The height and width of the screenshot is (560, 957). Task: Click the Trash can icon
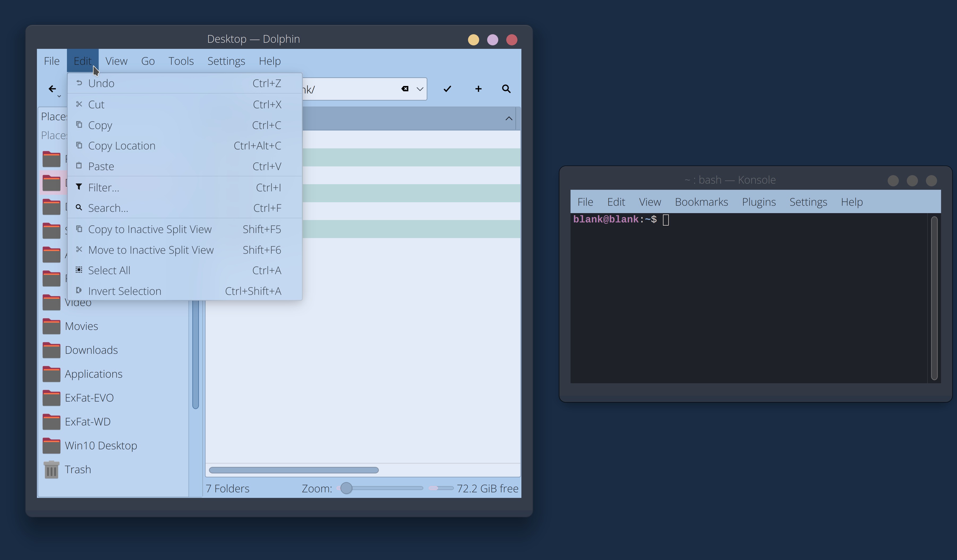pyautogui.click(x=51, y=470)
